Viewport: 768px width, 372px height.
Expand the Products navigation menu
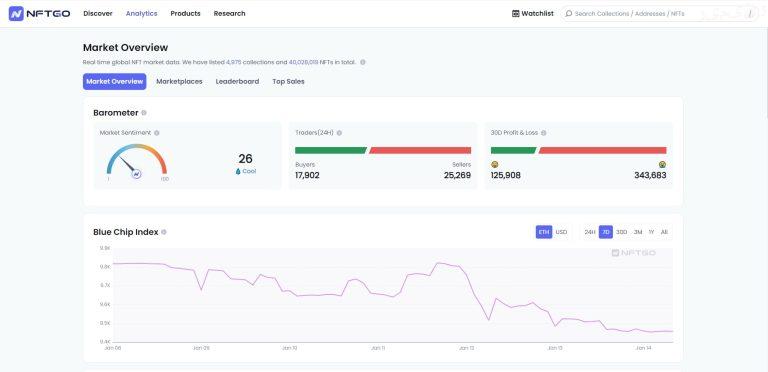pos(185,14)
